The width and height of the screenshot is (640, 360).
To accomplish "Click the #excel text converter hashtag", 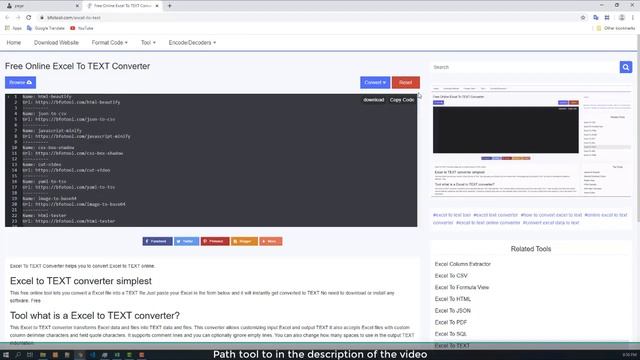I will point(496,215).
